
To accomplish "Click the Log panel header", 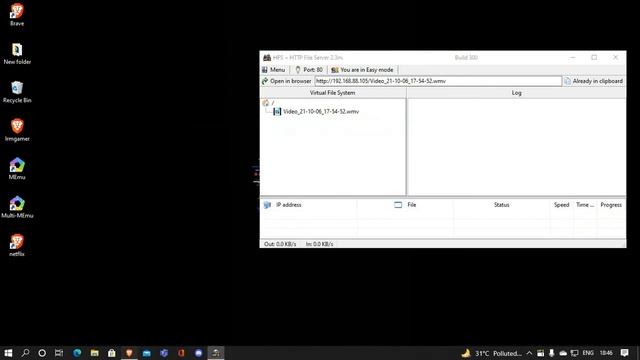I will point(516,93).
